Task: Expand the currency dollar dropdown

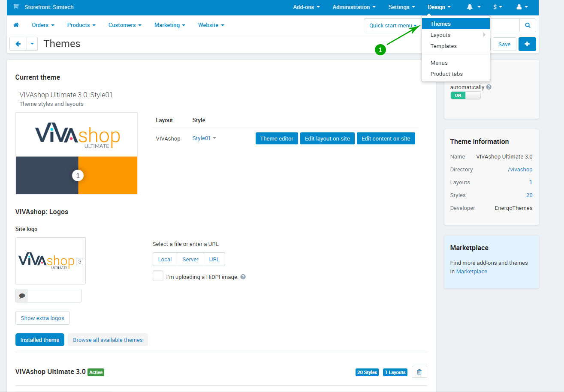Action: point(498,7)
